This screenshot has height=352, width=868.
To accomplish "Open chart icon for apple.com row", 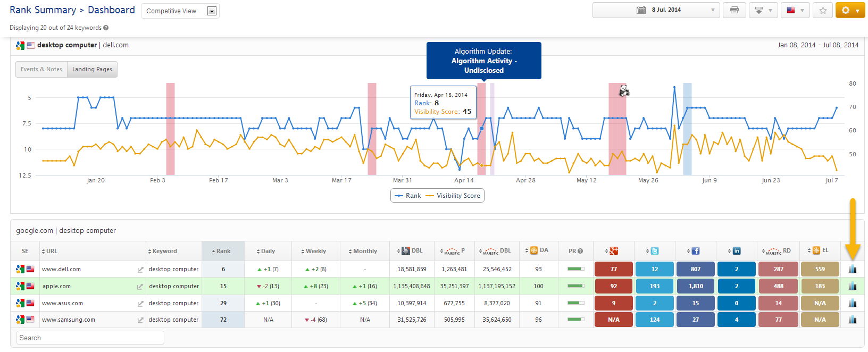I will click(x=853, y=286).
